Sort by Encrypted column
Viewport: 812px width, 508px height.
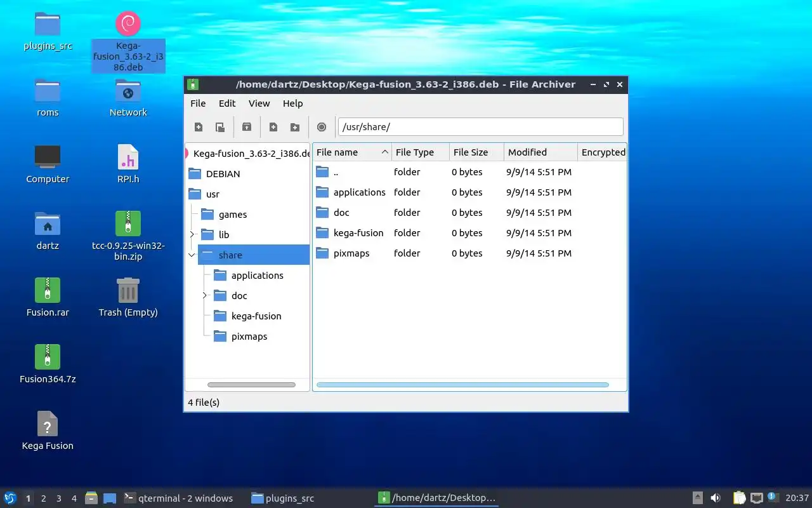(x=602, y=152)
